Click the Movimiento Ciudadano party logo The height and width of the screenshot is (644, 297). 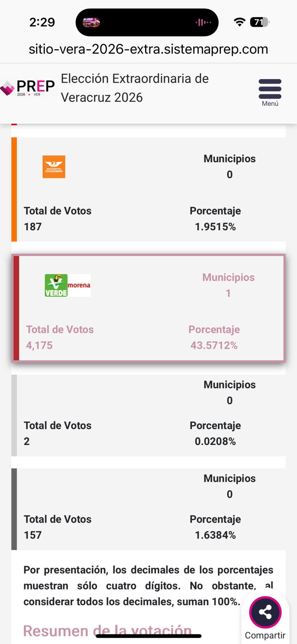54,167
